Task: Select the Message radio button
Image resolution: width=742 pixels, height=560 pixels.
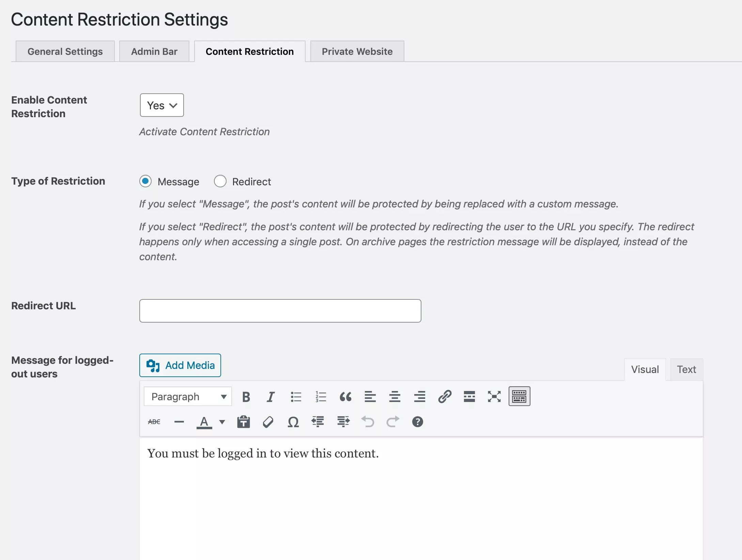Action: (x=145, y=181)
